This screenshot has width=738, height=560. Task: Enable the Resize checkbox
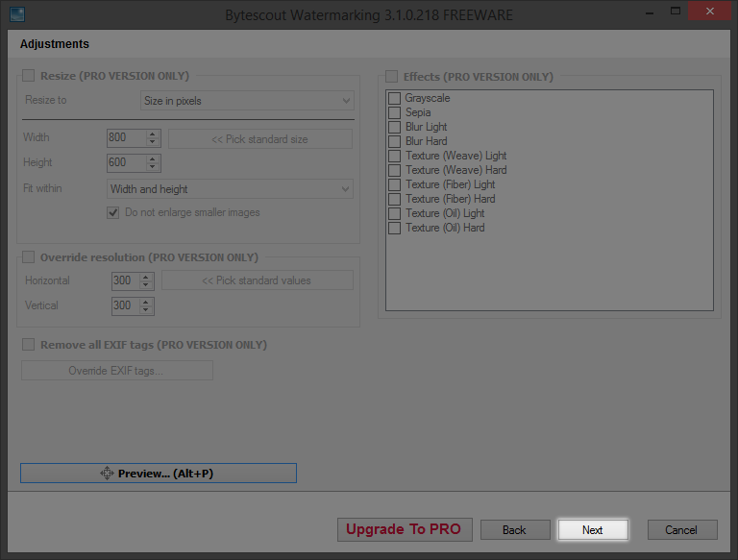pyautogui.click(x=28, y=76)
